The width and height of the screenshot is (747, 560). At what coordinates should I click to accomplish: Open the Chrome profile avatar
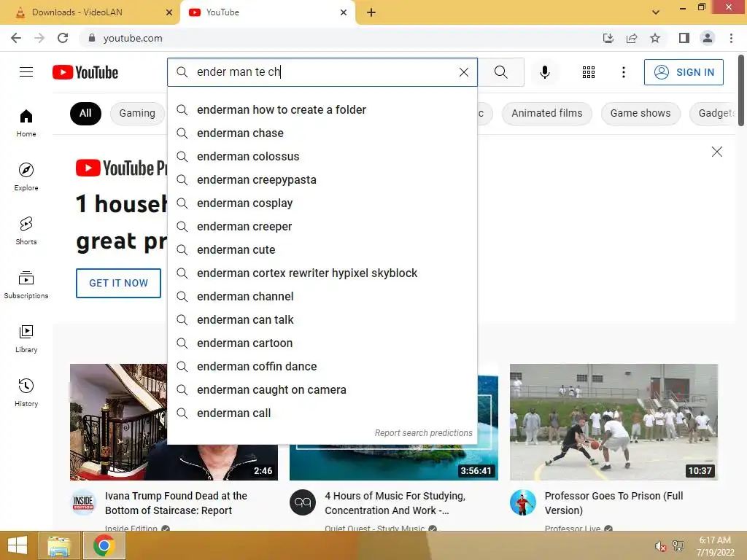click(708, 38)
